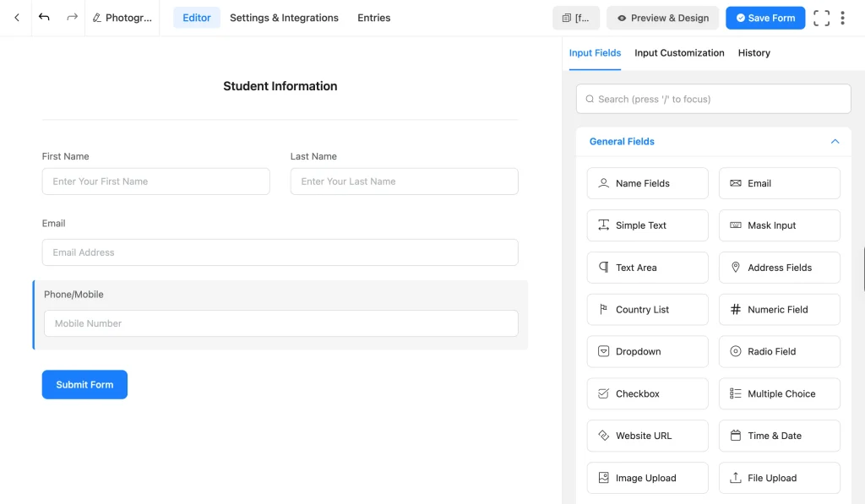Select the Mobile Number input
The height and width of the screenshot is (504, 865).
(280, 323)
